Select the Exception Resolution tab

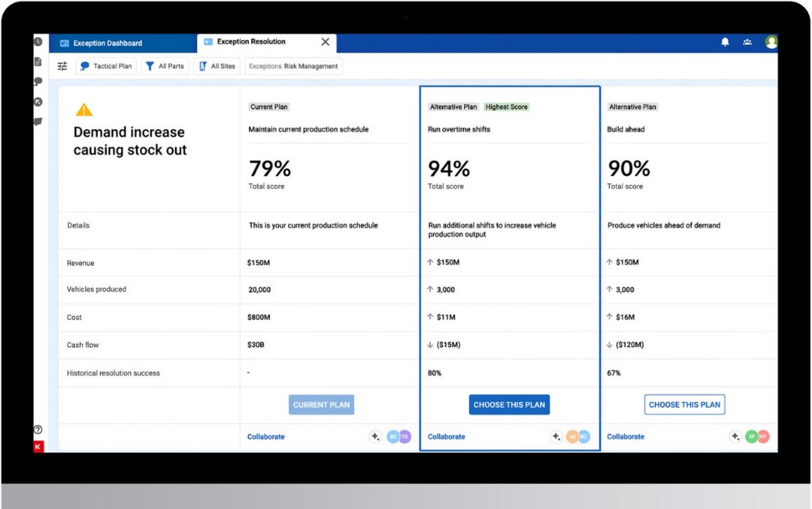[x=250, y=43]
